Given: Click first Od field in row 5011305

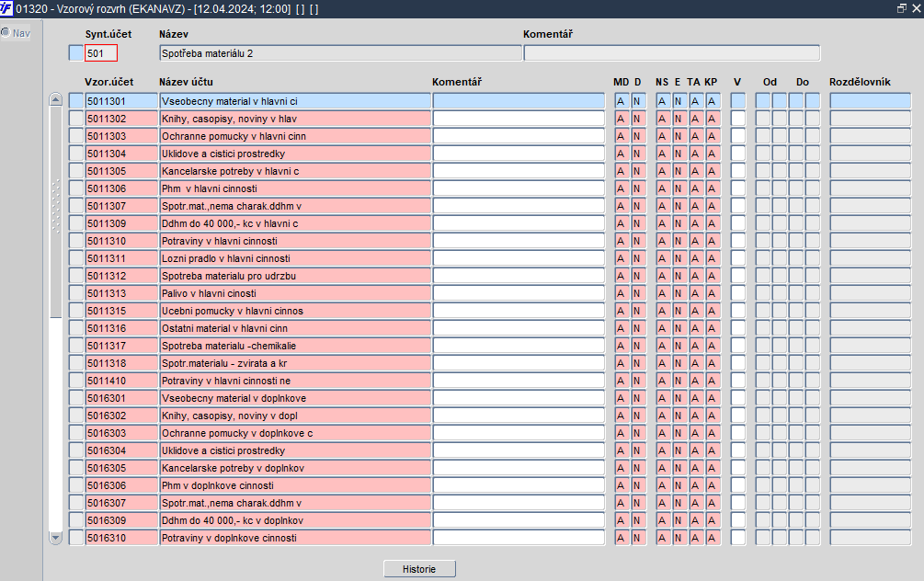Looking at the screenshot, I should coord(762,171).
